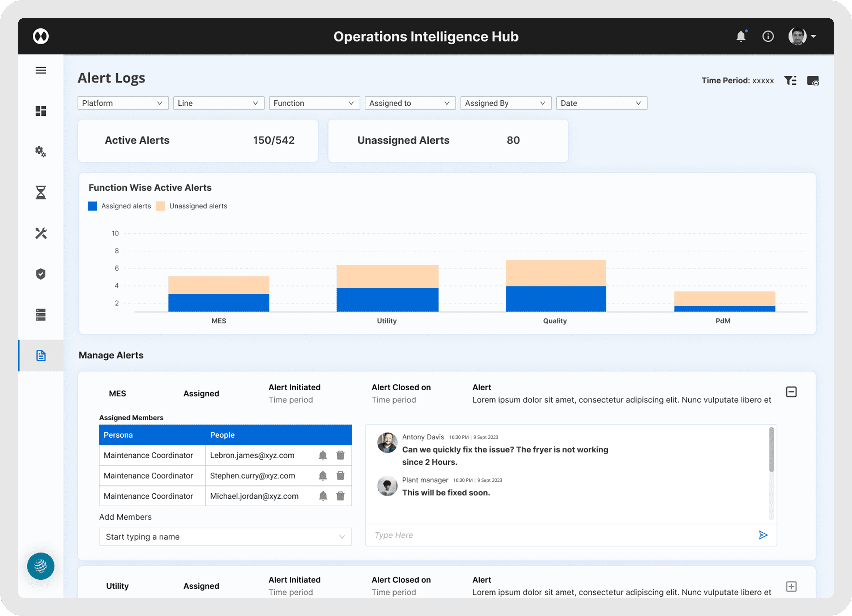Click the hourglass icon in sidebar
This screenshot has width=852, height=616.
point(41,192)
